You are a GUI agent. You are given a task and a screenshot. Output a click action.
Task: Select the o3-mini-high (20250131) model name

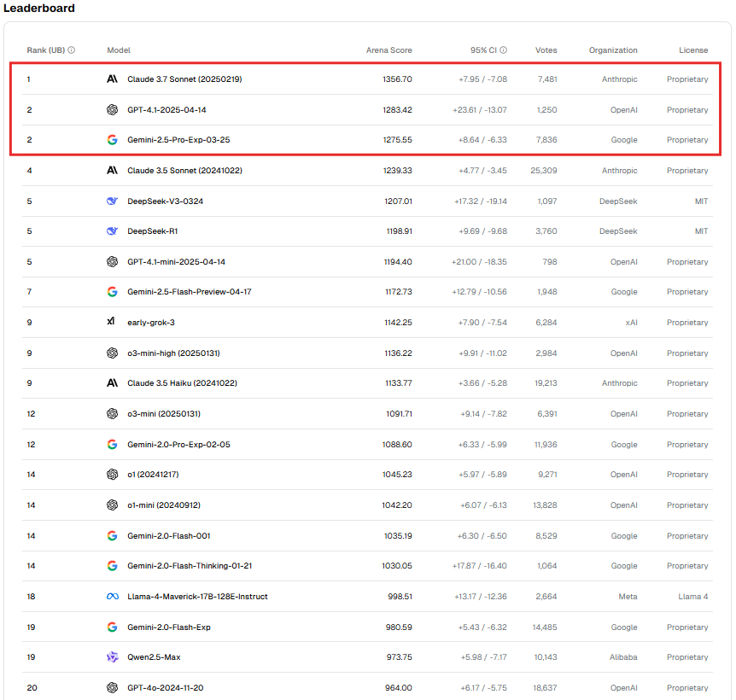coord(173,353)
